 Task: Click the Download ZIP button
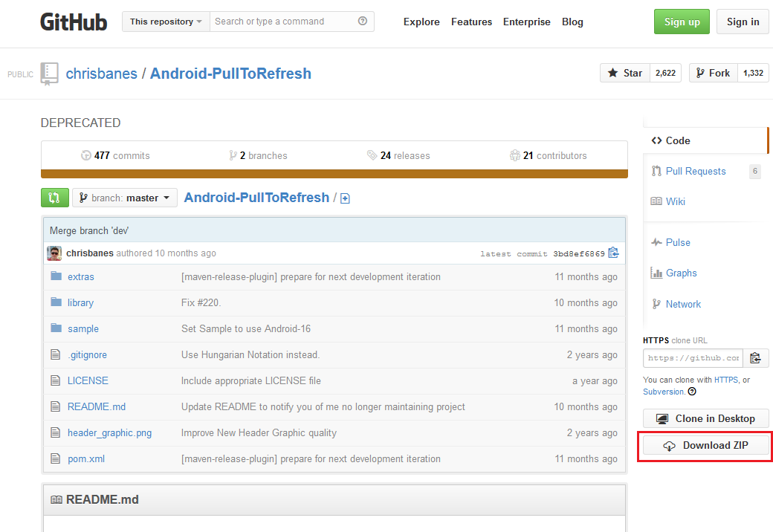(x=705, y=446)
